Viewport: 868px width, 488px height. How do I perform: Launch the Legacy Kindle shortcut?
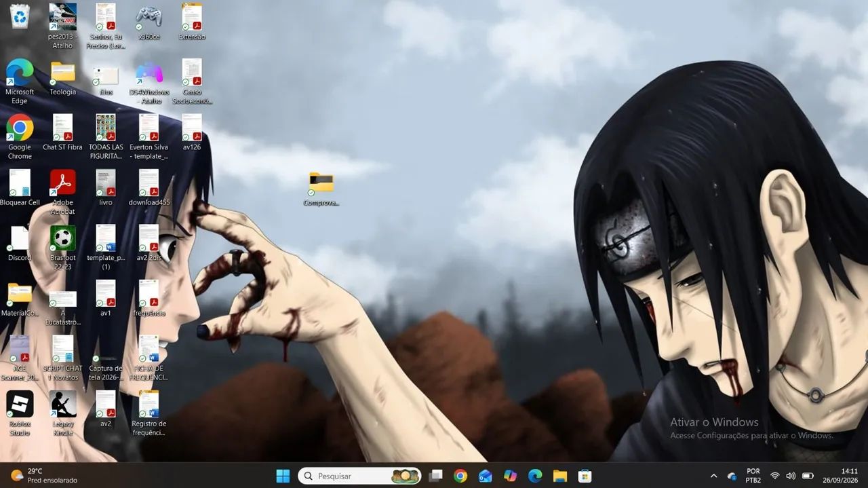click(x=62, y=413)
